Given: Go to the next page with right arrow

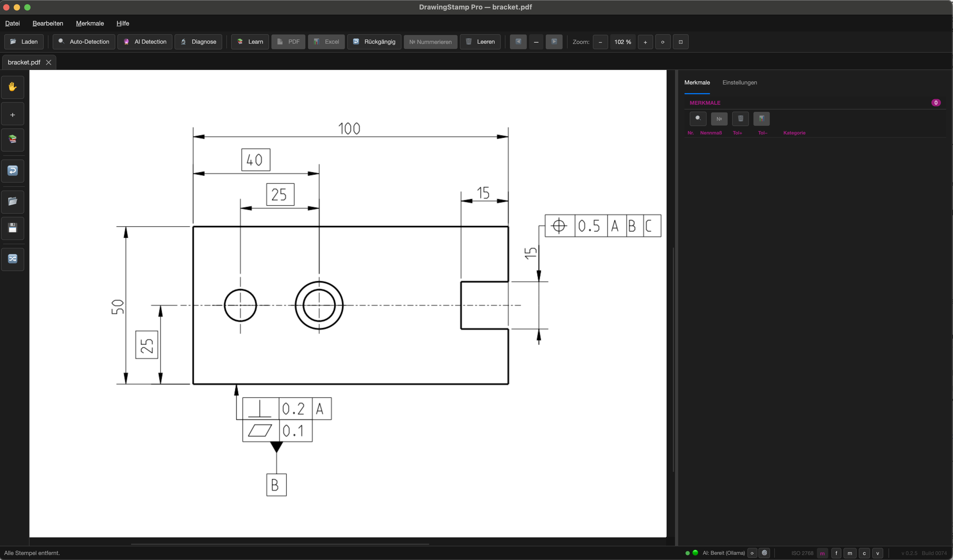Looking at the screenshot, I should point(554,42).
